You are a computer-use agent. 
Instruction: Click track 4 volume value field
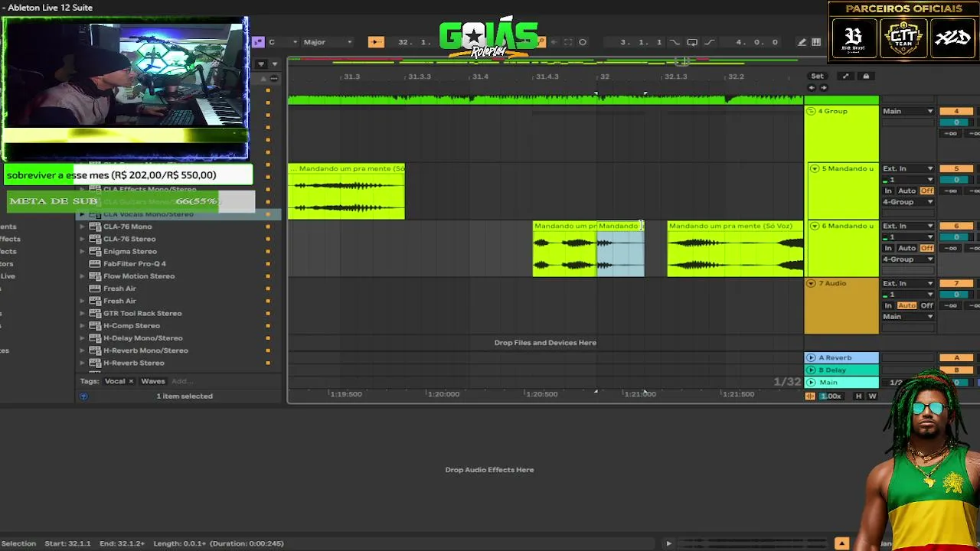pos(956,122)
